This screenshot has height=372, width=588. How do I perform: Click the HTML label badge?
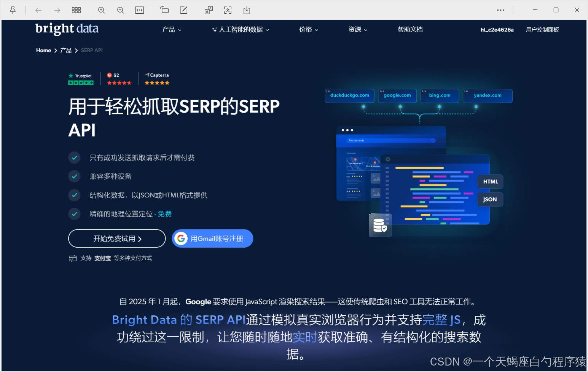pos(491,182)
